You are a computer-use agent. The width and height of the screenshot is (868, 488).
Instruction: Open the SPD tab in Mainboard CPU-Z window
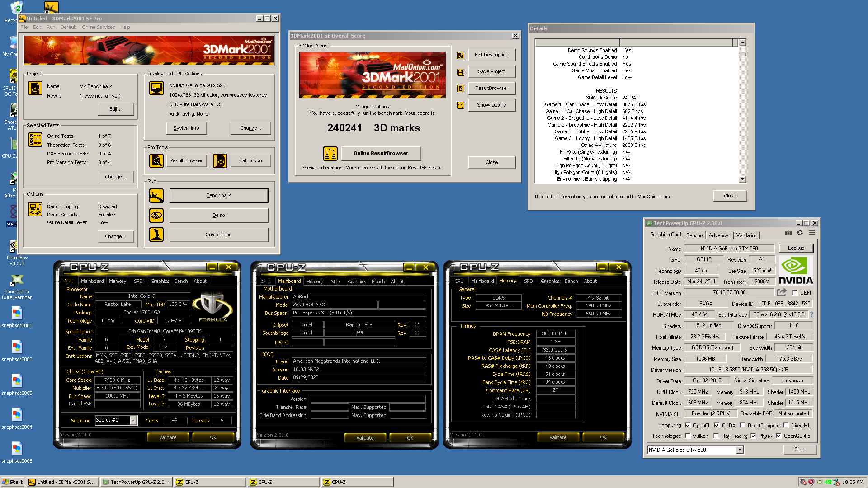[335, 282]
